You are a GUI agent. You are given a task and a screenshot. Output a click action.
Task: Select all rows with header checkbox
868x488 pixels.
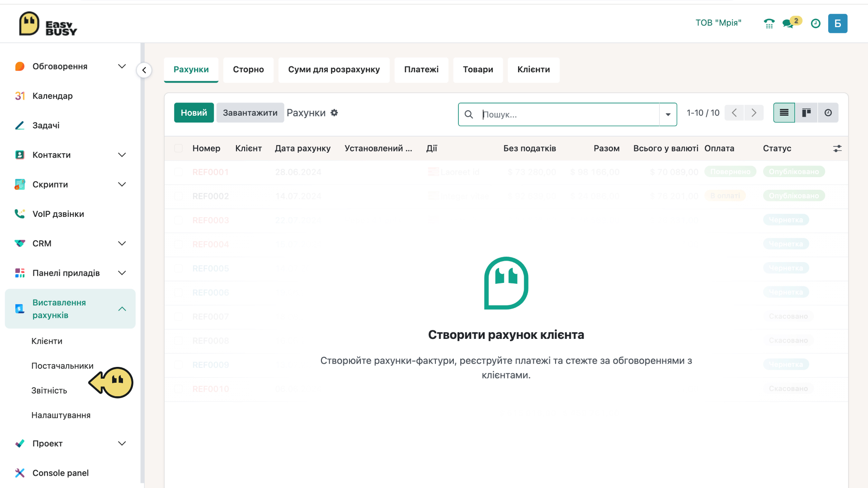coord(179,148)
